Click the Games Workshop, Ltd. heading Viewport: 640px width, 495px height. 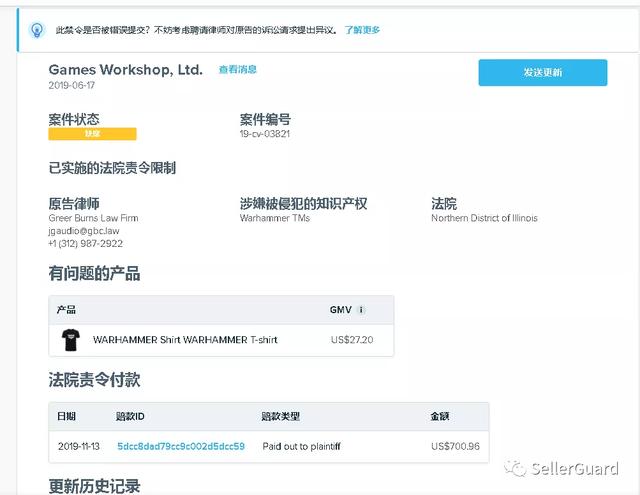point(126,69)
